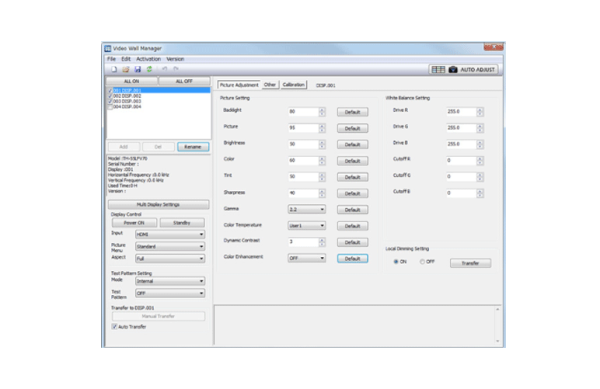The height and width of the screenshot is (389, 600).
Task: Toggle the Auto Transfer checkbox
Action: click(114, 327)
